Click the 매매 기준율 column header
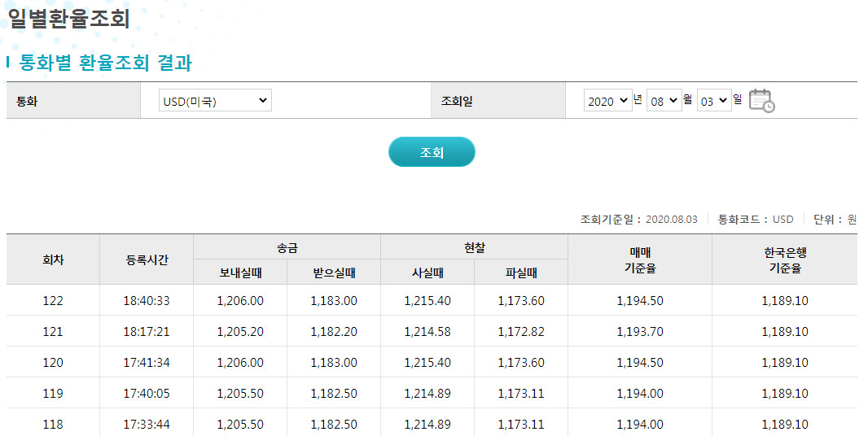 tap(640, 259)
